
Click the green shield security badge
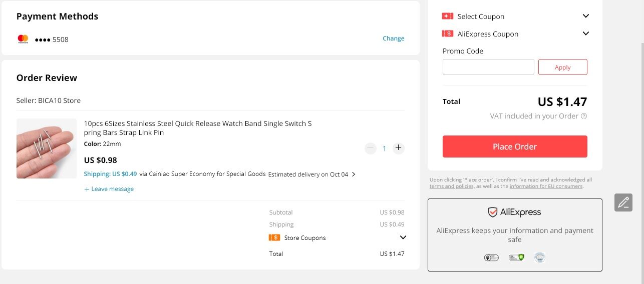click(516, 257)
